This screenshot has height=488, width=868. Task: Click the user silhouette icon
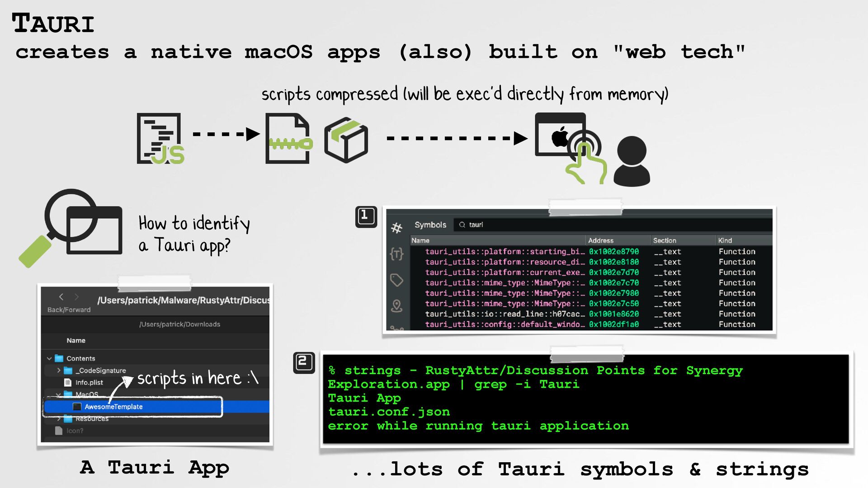point(632,161)
